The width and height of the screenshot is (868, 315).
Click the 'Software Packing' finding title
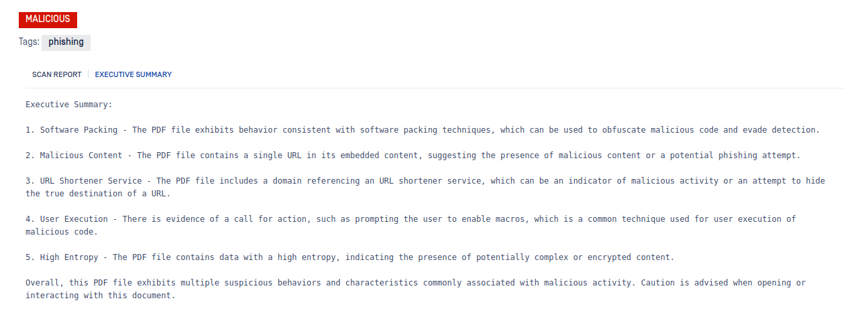point(78,130)
